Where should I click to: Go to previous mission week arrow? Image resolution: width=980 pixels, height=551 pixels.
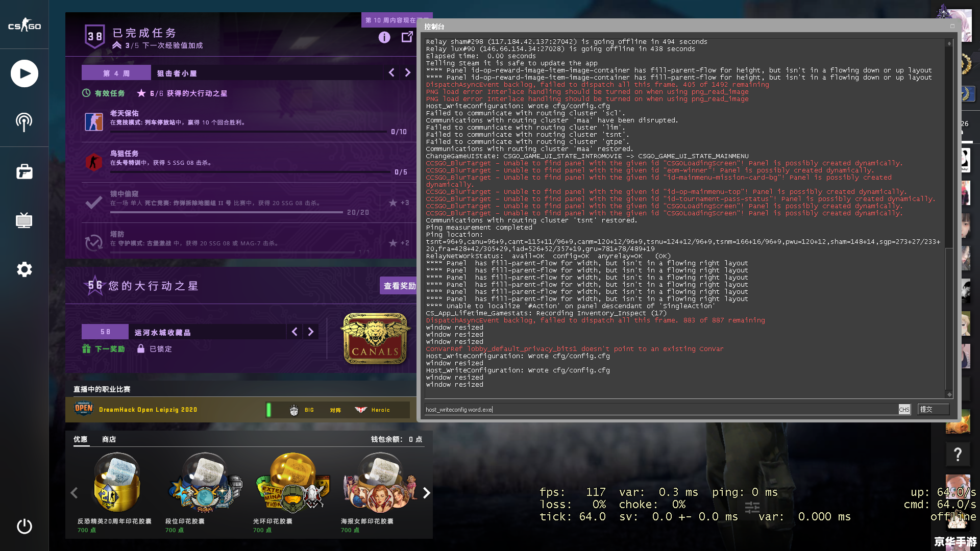pyautogui.click(x=391, y=73)
